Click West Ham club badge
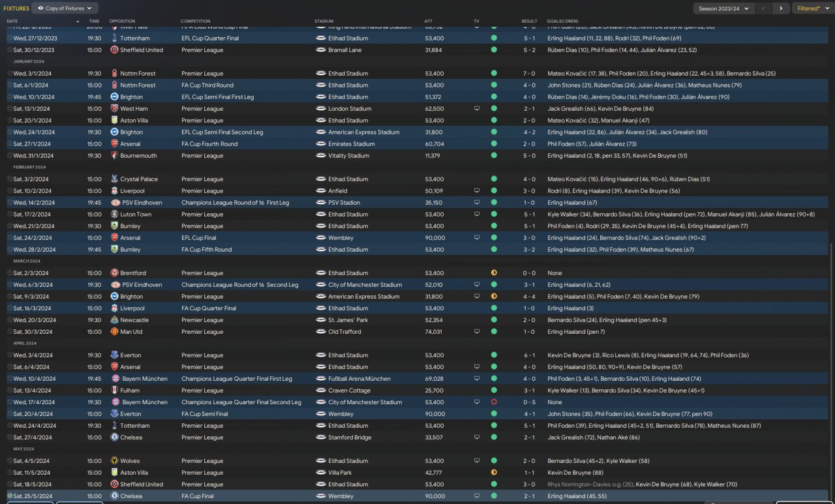The width and height of the screenshot is (835, 504). coord(115,109)
